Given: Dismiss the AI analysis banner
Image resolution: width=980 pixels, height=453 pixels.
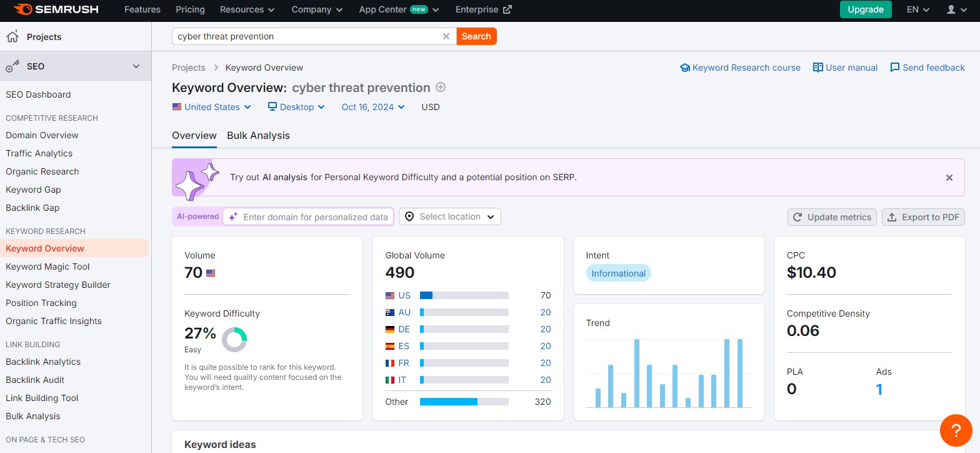Looking at the screenshot, I should pyautogui.click(x=949, y=178).
